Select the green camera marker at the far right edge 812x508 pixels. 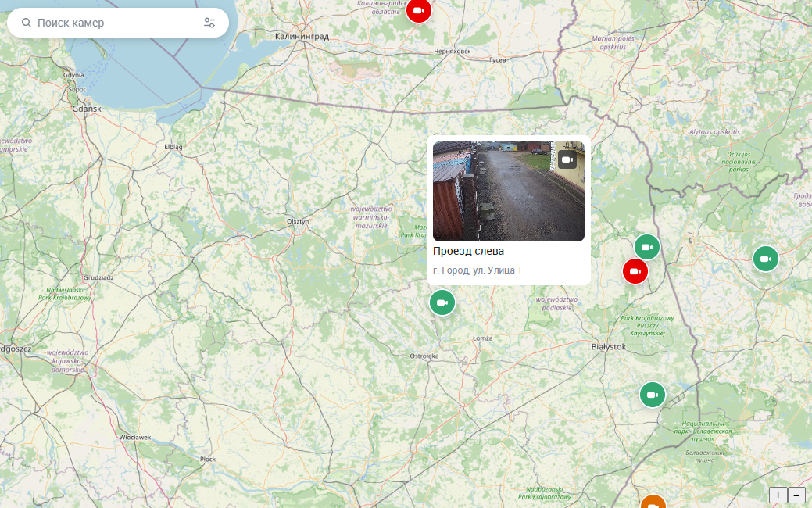point(766,259)
